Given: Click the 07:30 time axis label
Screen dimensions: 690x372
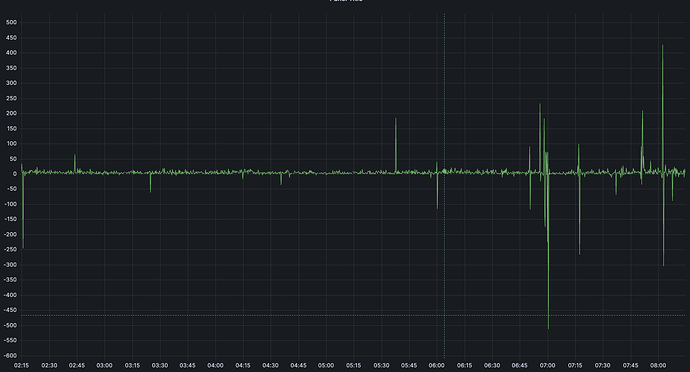Looking at the screenshot, I should click(x=603, y=365).
